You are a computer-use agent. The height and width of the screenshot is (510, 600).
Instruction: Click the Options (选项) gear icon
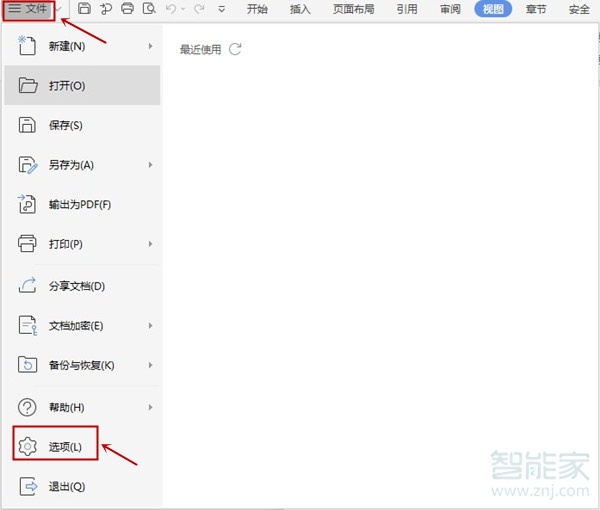28,445
